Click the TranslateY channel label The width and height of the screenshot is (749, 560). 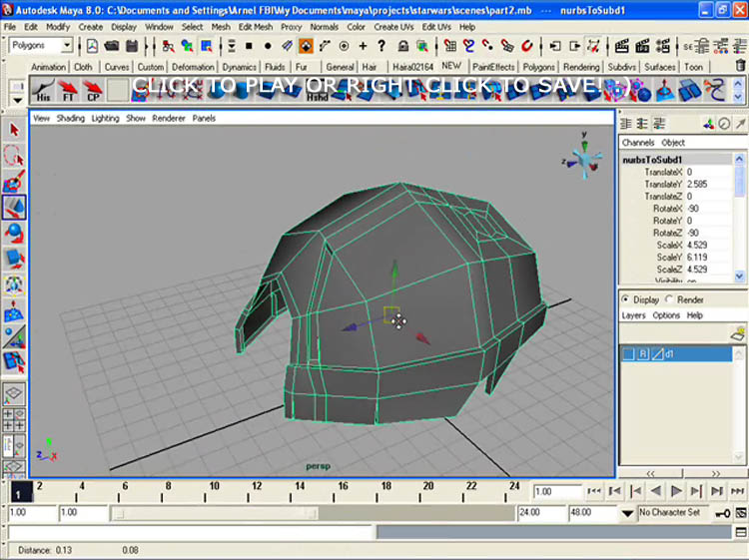(663, 185)
